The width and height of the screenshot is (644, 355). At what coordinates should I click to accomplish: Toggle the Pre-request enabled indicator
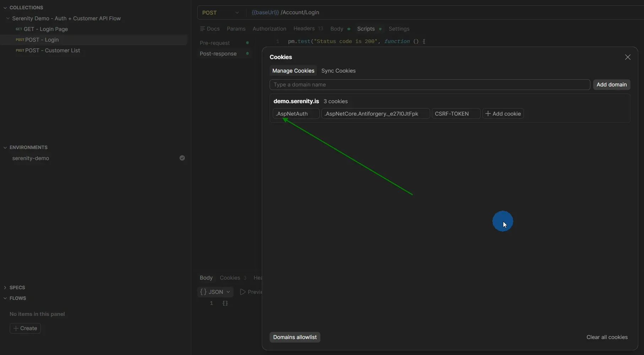pos(248,43)
